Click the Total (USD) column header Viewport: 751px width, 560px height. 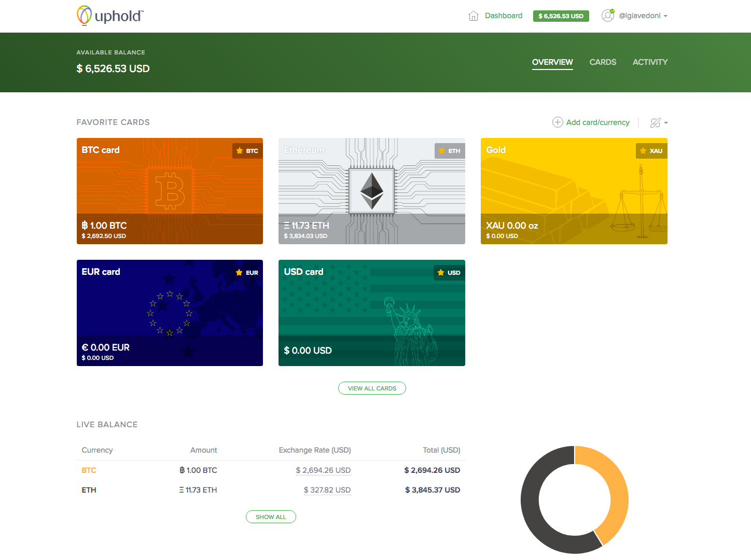pos(441,450)
